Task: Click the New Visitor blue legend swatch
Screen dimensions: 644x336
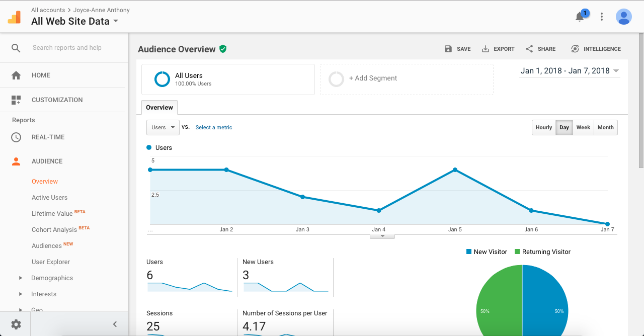Action: [469, 251]
